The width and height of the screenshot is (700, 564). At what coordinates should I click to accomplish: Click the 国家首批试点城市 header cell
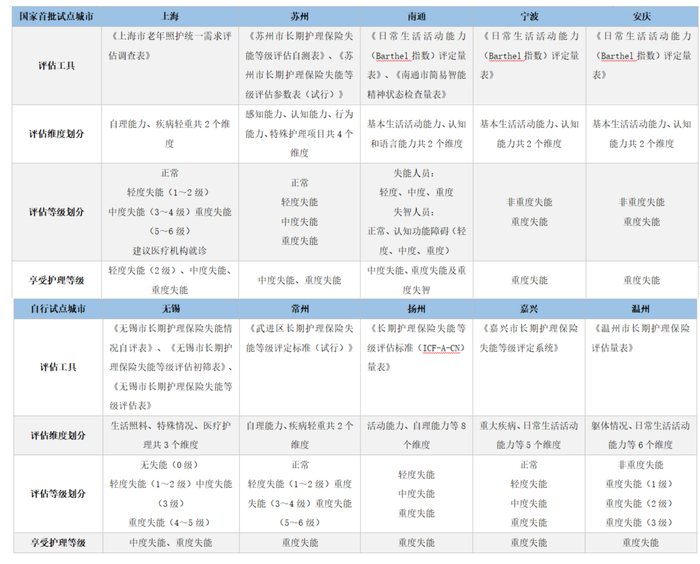click(57, 17)
